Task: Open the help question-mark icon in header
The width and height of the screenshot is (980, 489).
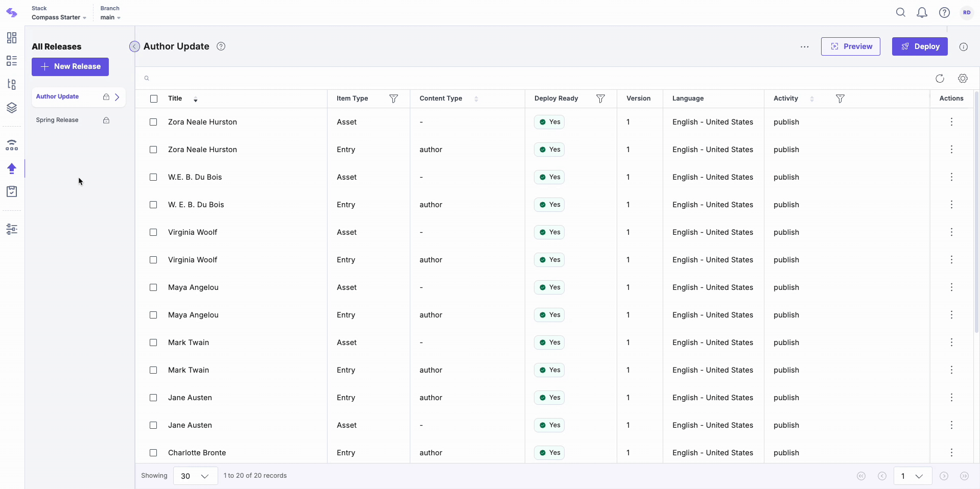Action: [x=944, y=13]
